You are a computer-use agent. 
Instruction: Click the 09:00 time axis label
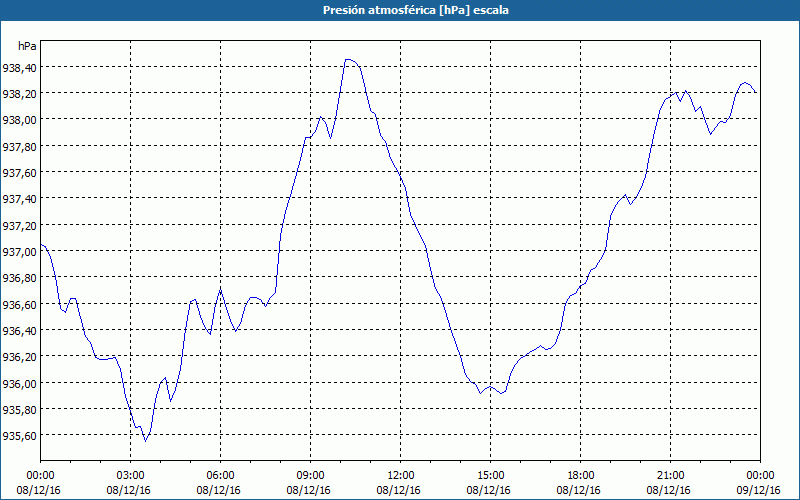click(310, 476)
